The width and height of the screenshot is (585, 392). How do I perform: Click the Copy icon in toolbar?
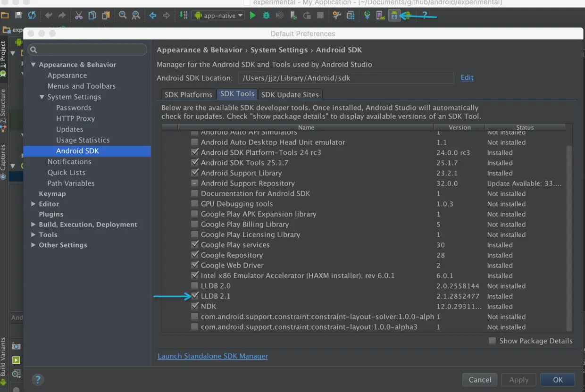(92, 16)
